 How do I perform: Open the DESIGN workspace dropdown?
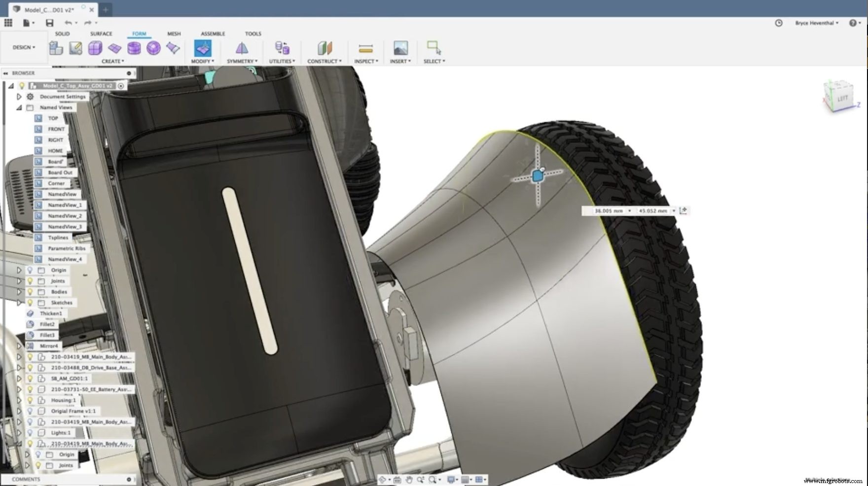click(x=23, y=47)
